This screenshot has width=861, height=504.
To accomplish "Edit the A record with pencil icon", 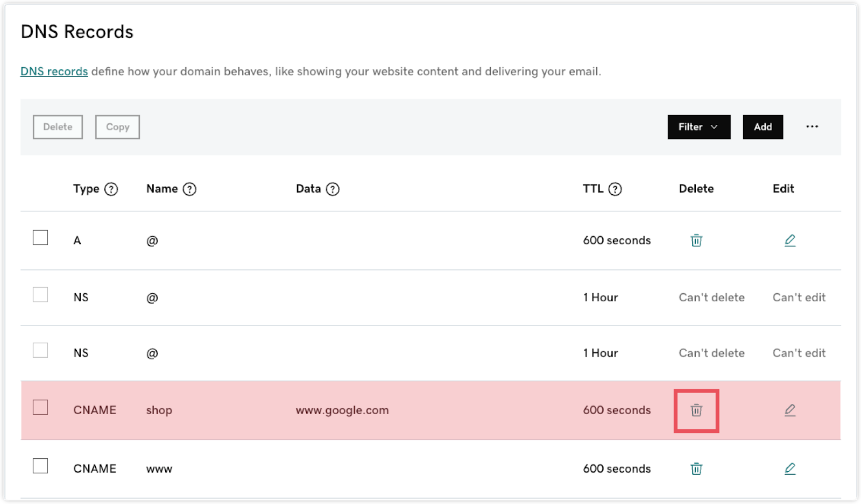I will [x=789, y=240].
